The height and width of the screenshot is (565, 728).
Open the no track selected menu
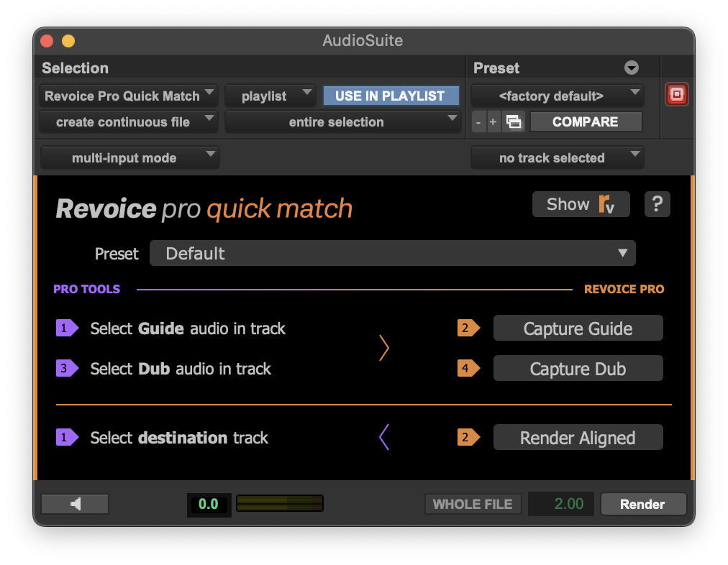coord(557,158)
